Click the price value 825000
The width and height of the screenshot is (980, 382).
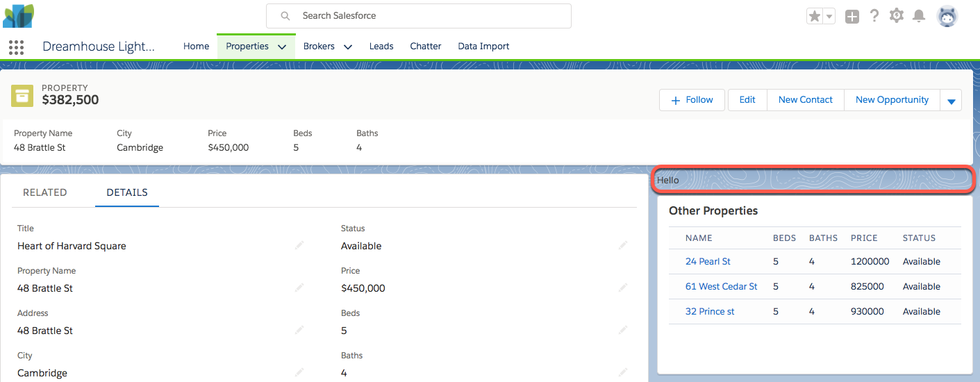867,287
